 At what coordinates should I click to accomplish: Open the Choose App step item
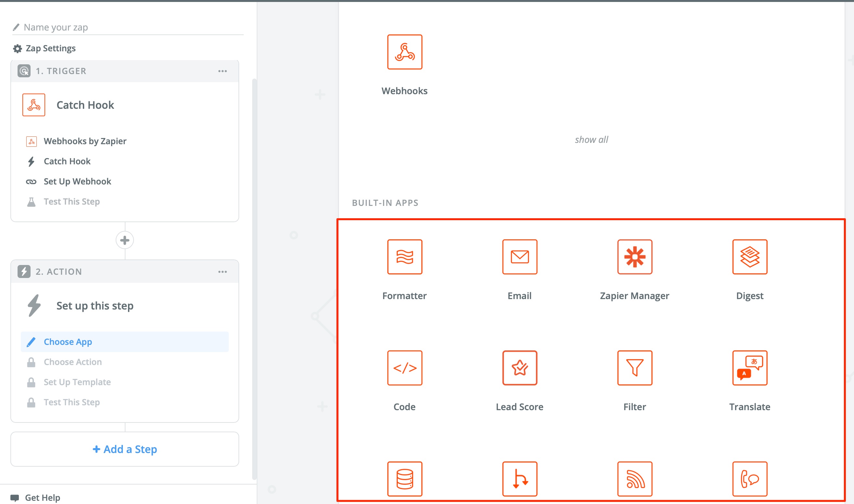[x=68, y=342]
